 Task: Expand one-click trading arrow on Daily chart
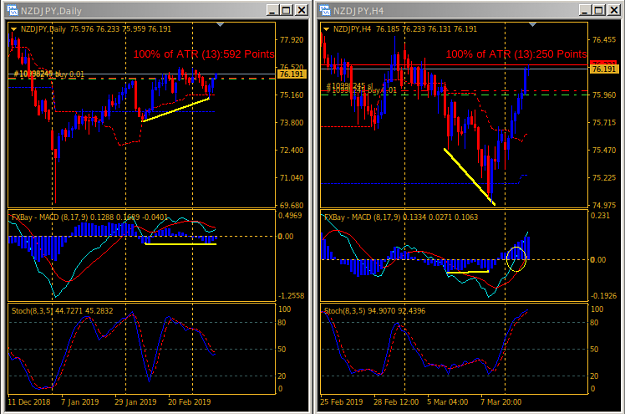[14, 29]
